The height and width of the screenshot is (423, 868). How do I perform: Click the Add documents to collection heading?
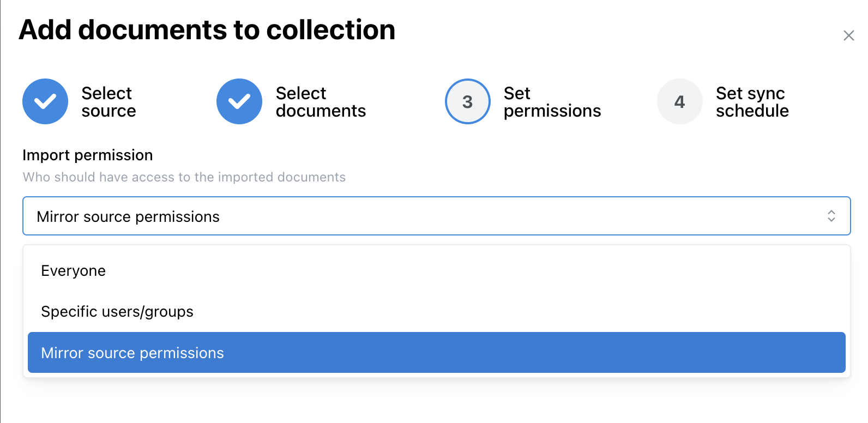[x=207, y=30]
